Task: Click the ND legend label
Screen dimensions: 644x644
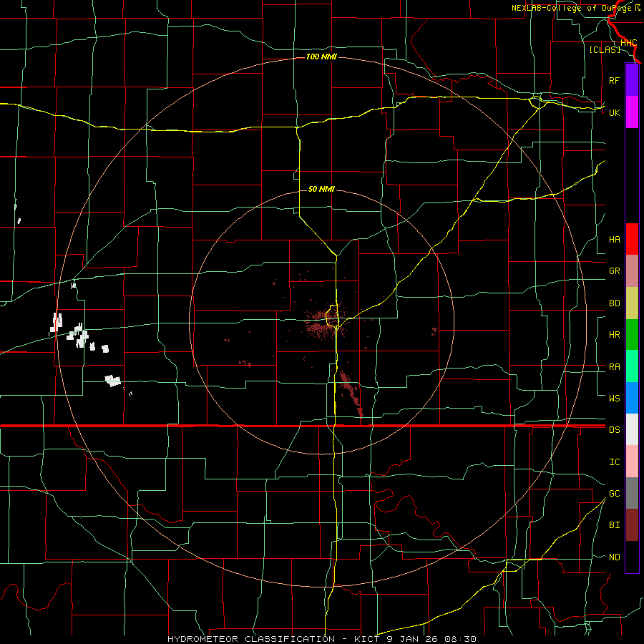Action: click(x=614, y=557)
